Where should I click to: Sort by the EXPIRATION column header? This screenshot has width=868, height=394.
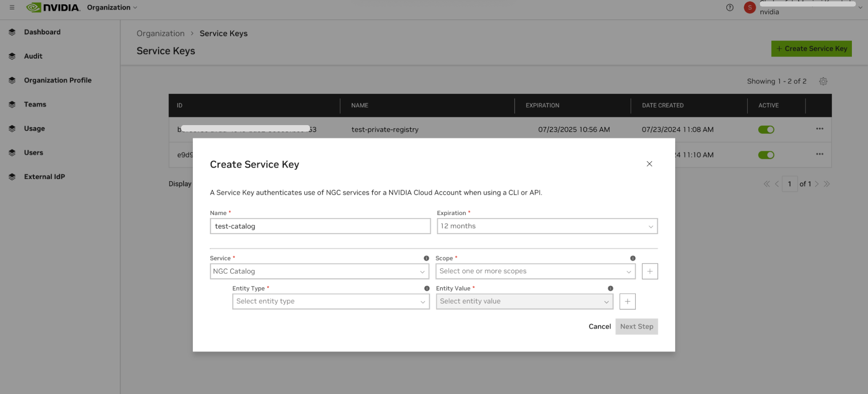pyautogui.click(x=542, y=106)
